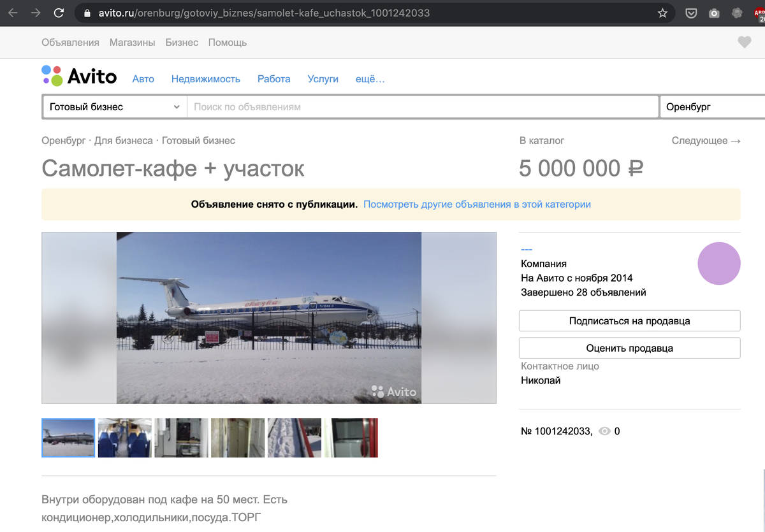Open favorites via the heart icon
Image resolution: width=765 pixels, height=532 pixels.
(744, 43)
